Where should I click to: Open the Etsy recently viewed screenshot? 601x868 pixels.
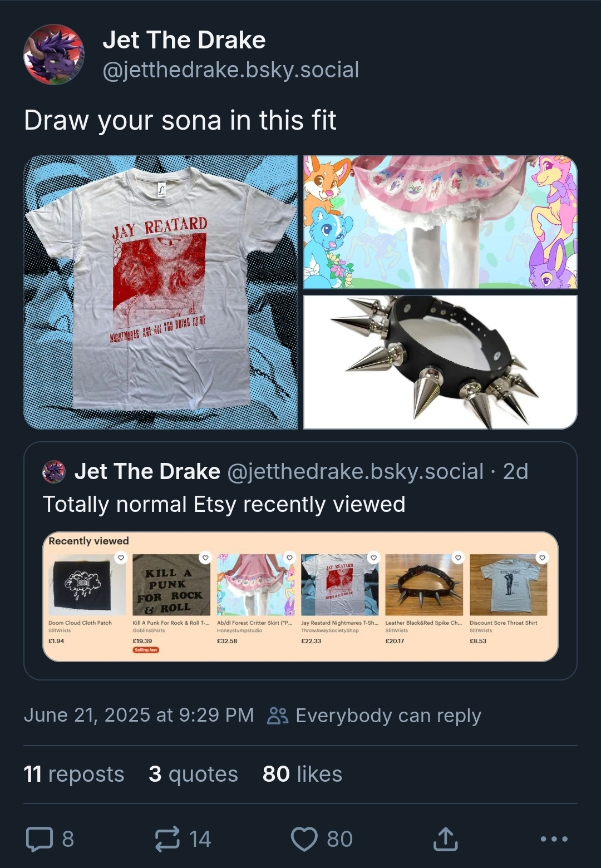pyautogui.click(x=300, y=597)
